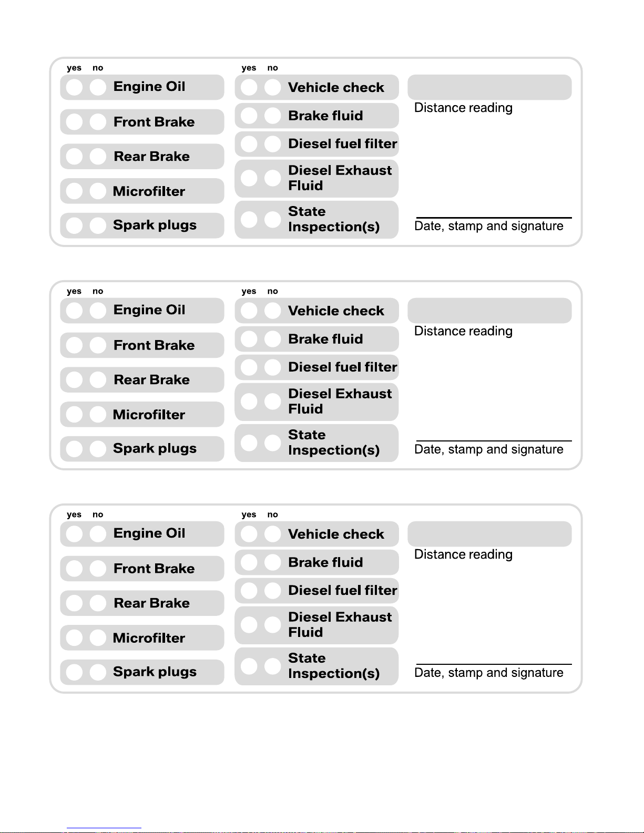The width and height of the screenshot is (644, 833).
Task: Click the second record's Distance reading field
Action: 489,311
